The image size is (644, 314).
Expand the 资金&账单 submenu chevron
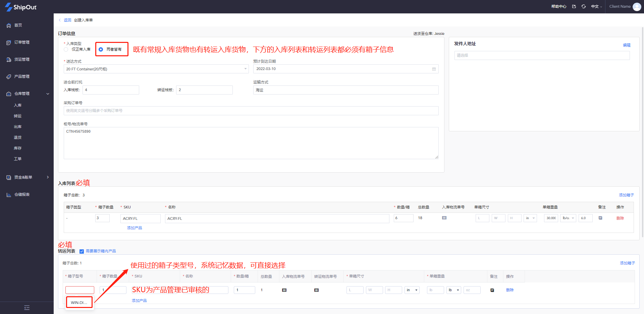tap(48, 177)
